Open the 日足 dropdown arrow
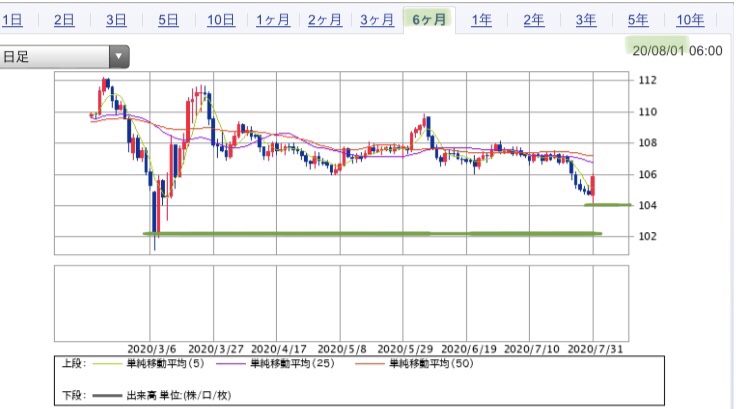This screenshot has width=741, height=409. [x=119, y=57]
